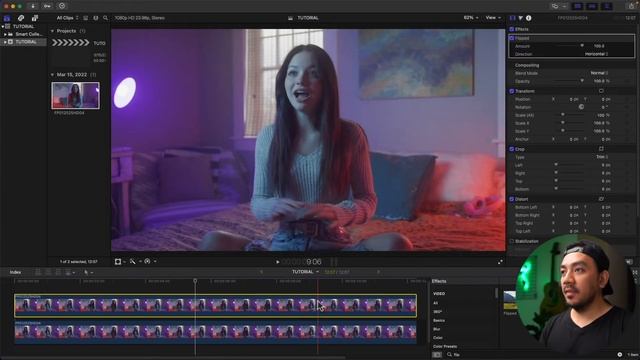Select the All effects category
This screenshot has width=640, height=360.
tap(436, 303)
